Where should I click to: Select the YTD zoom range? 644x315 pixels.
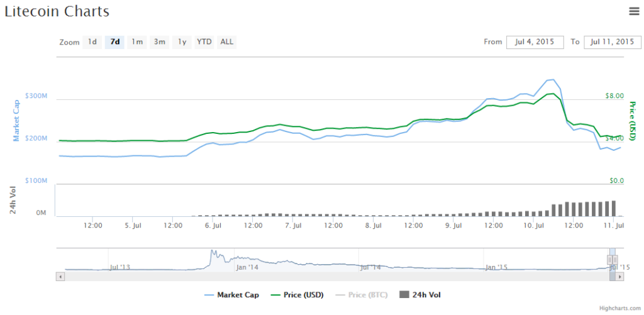204,42
